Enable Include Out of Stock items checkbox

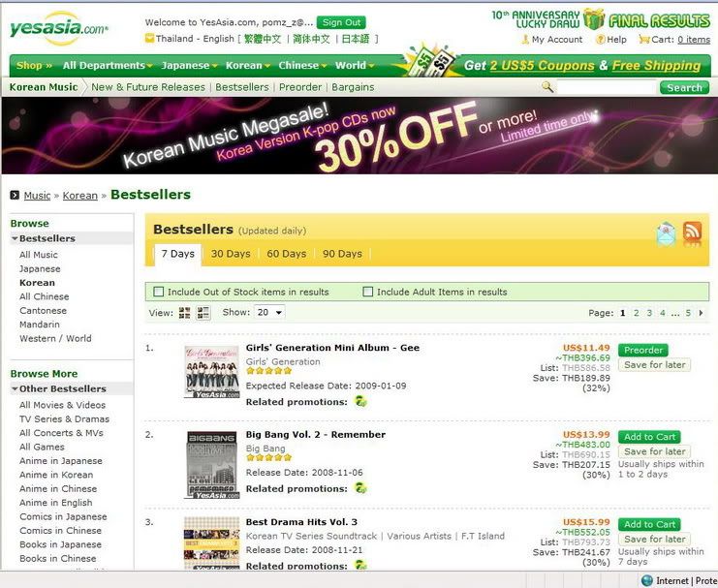point(159,292)
